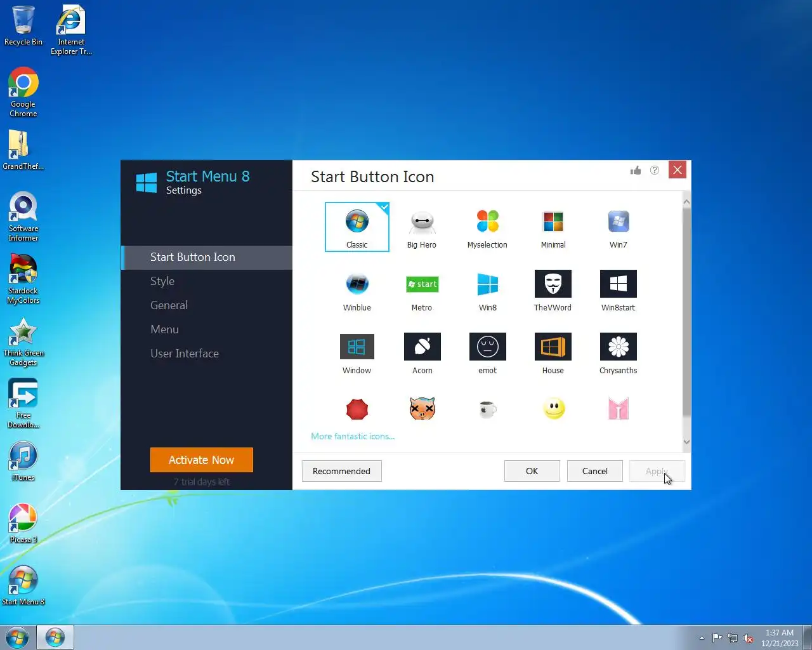Choose the Big Hero start icon
The image size is (812, 650).
(422, 227)
